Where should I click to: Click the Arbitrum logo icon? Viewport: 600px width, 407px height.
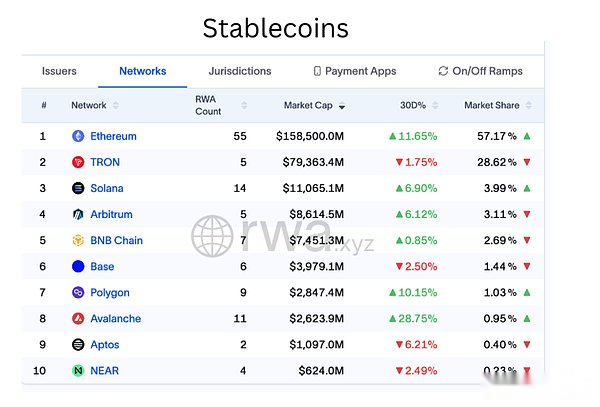pyautogui.click(x=78, y=214)
